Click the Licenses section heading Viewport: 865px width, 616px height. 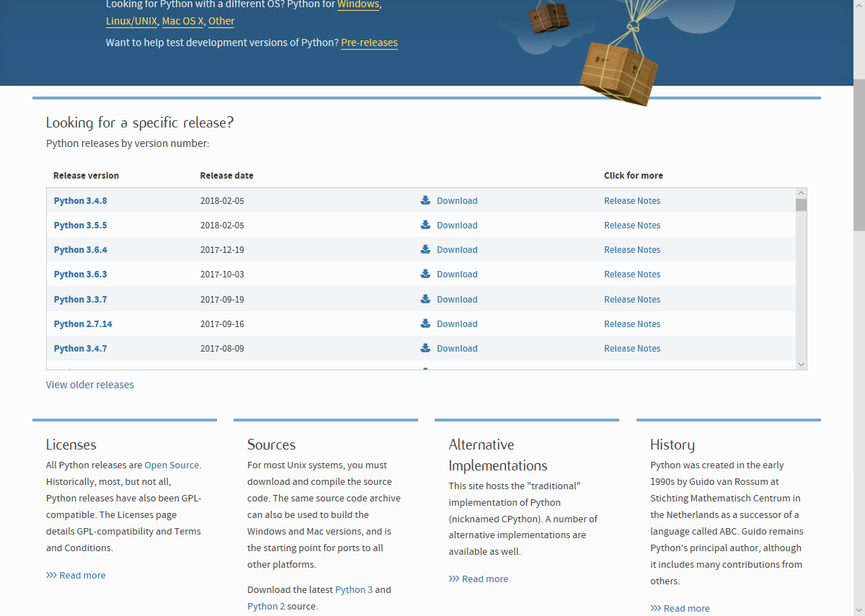[71, 445]
